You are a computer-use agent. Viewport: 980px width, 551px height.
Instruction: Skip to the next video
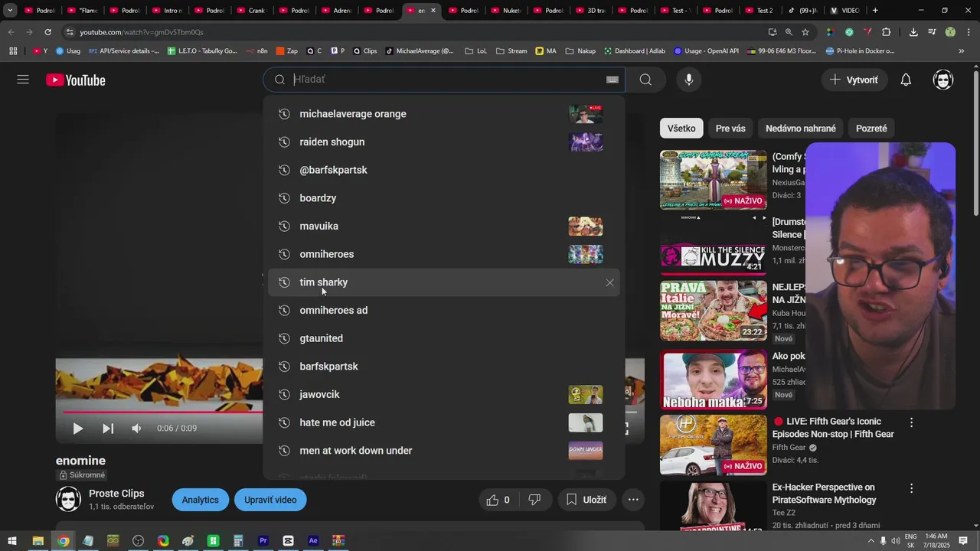click(108, 429)
